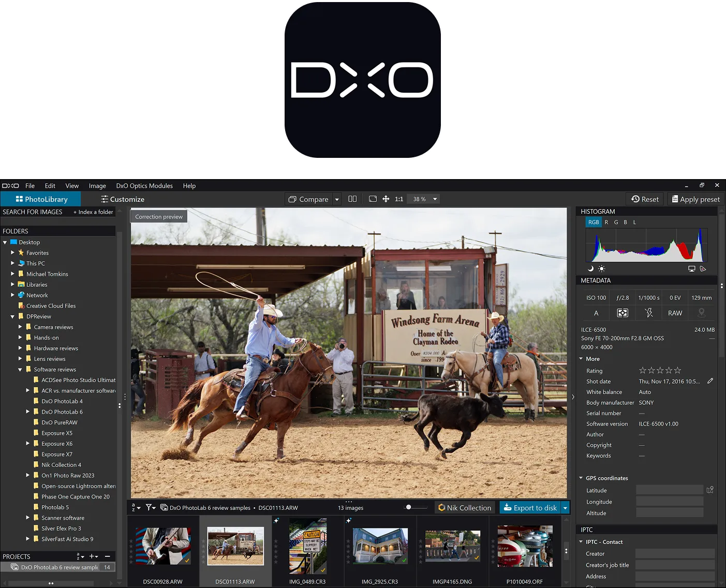Edit shot date with pencil icon

click(x=710, y=381)
